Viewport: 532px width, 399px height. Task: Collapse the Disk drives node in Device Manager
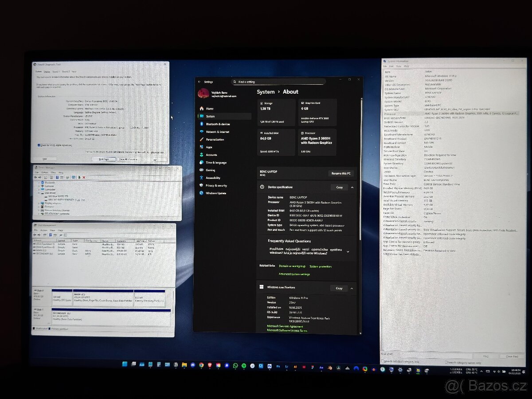(39, 192)
